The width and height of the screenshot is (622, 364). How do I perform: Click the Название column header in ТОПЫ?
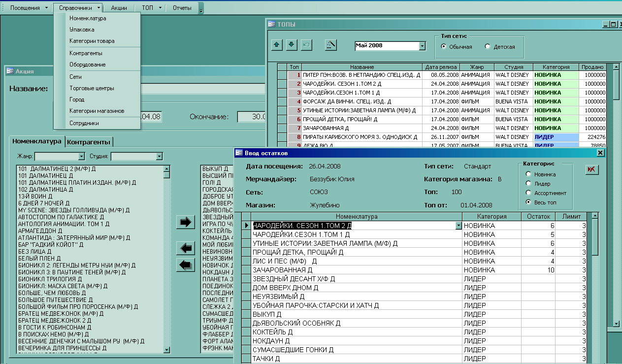pyautogui.click(x=362, y=67)
